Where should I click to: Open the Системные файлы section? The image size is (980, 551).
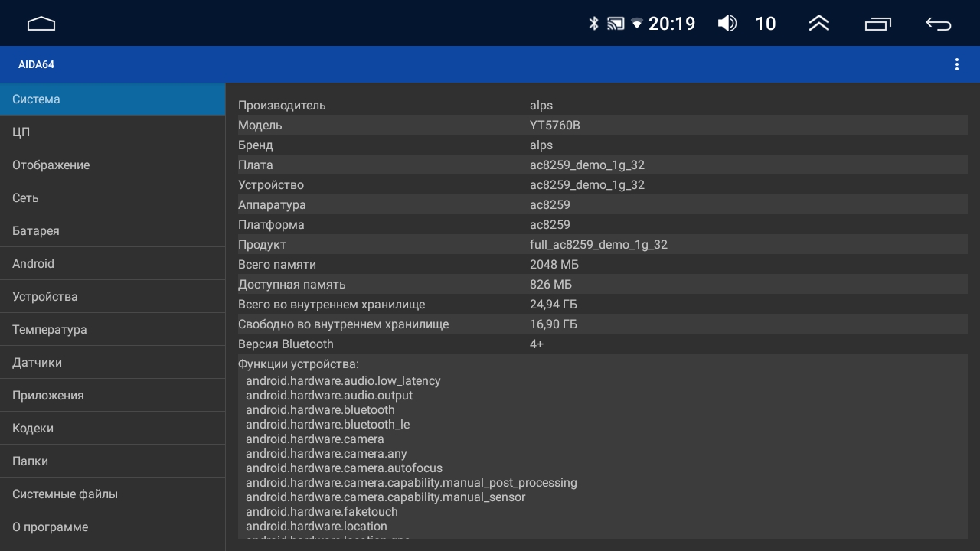tap(113, 494)
